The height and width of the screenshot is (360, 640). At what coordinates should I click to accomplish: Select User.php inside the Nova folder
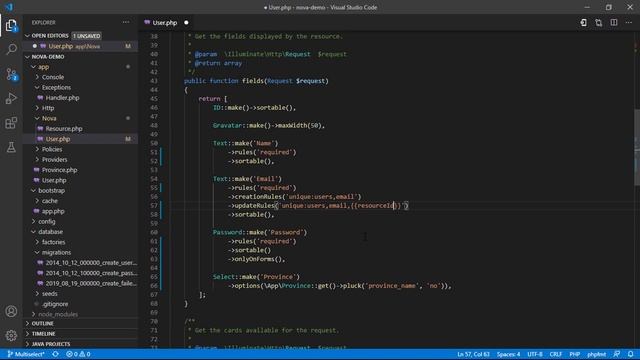81,139
